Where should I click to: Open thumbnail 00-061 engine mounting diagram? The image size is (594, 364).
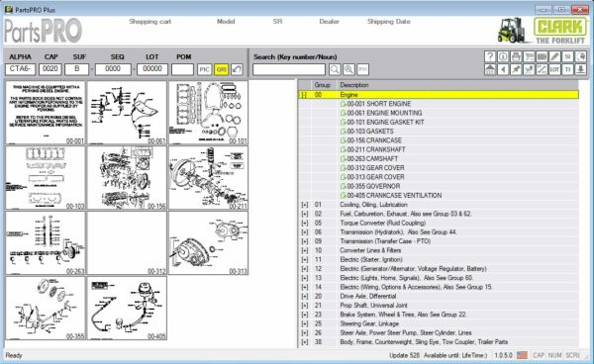pyautogui.click(x=127, y=113)
